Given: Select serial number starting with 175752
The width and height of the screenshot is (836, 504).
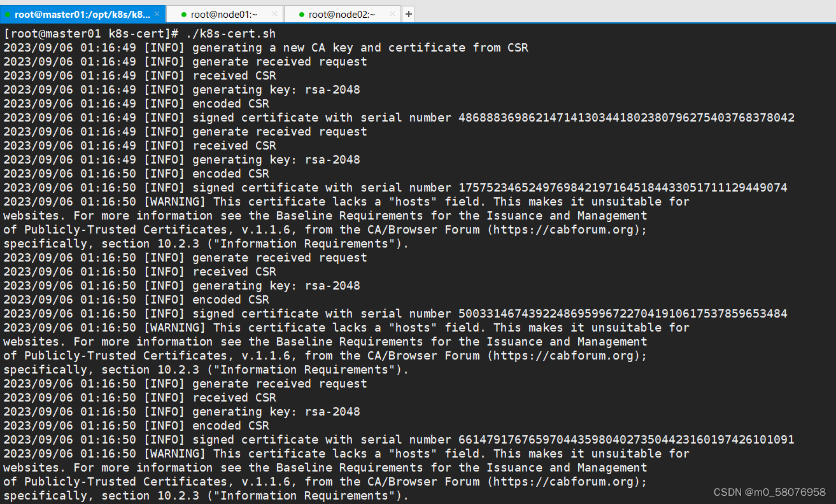Looking at the screenshot, I should (623, 188).
